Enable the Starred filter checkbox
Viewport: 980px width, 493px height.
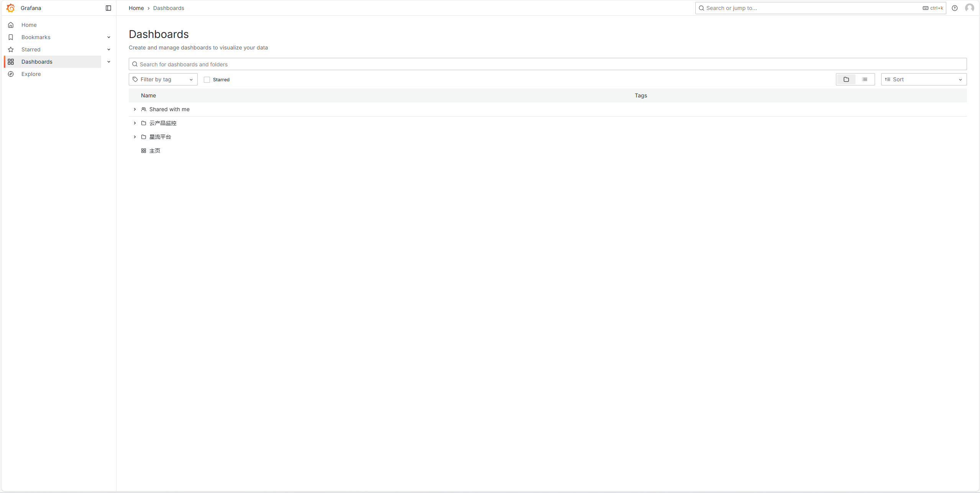(x=207, y=80)
